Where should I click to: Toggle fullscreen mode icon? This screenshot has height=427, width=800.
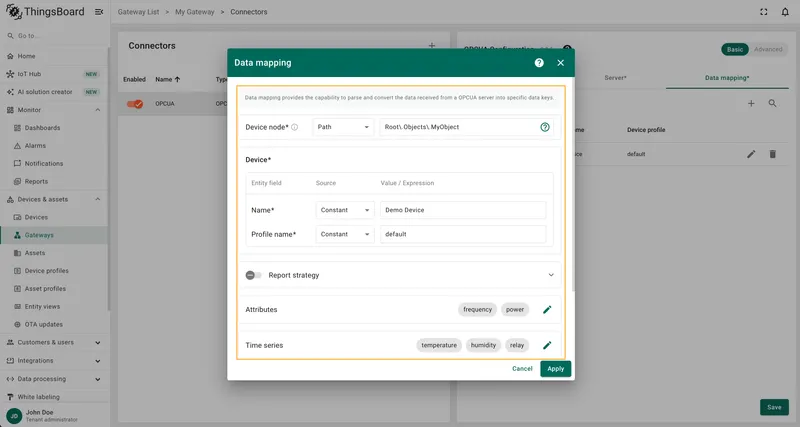point(764,12)
